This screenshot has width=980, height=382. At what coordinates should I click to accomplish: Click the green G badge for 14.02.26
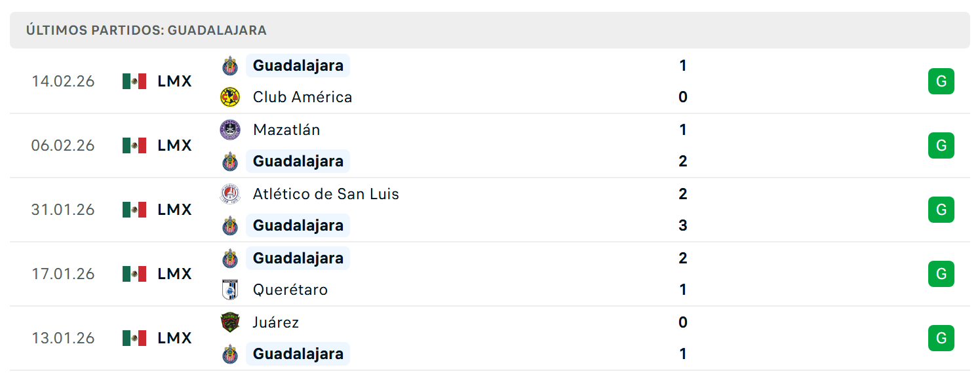point(941,81)
